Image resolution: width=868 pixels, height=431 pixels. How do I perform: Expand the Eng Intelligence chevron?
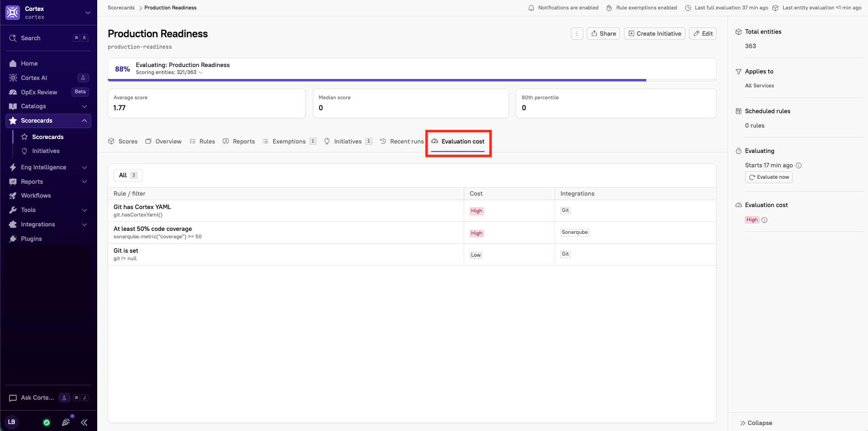pos(84,167)
